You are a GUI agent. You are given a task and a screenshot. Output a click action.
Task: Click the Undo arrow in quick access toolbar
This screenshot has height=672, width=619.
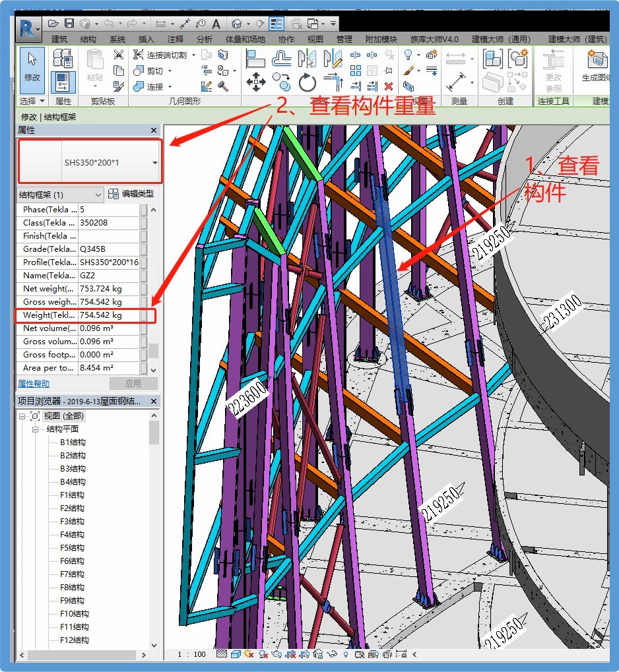coord(108,24)
